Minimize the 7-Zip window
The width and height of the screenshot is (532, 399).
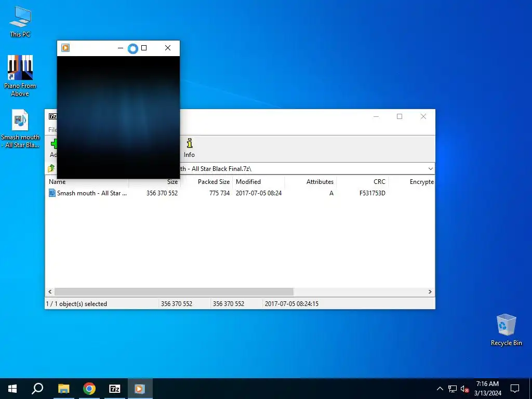(376, 116)
